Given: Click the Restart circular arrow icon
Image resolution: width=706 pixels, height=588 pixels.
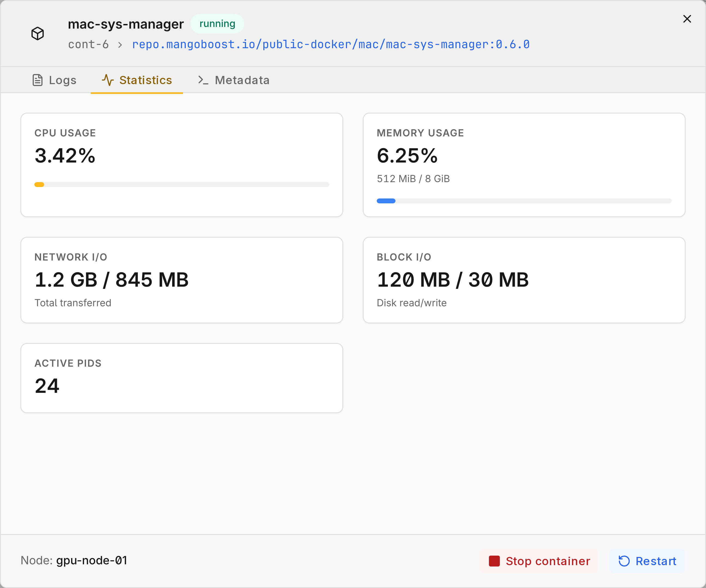Looking at the screenshot, I should 624,561.
